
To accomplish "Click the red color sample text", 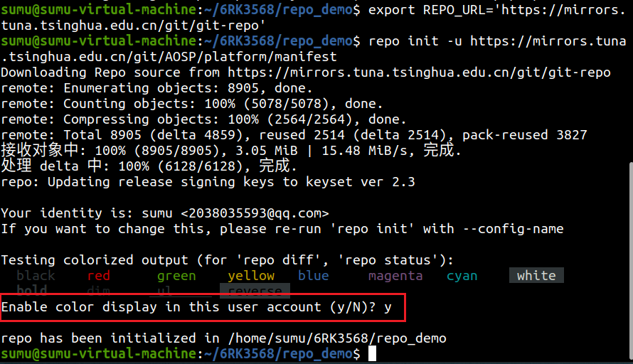I will click(99, 276).
